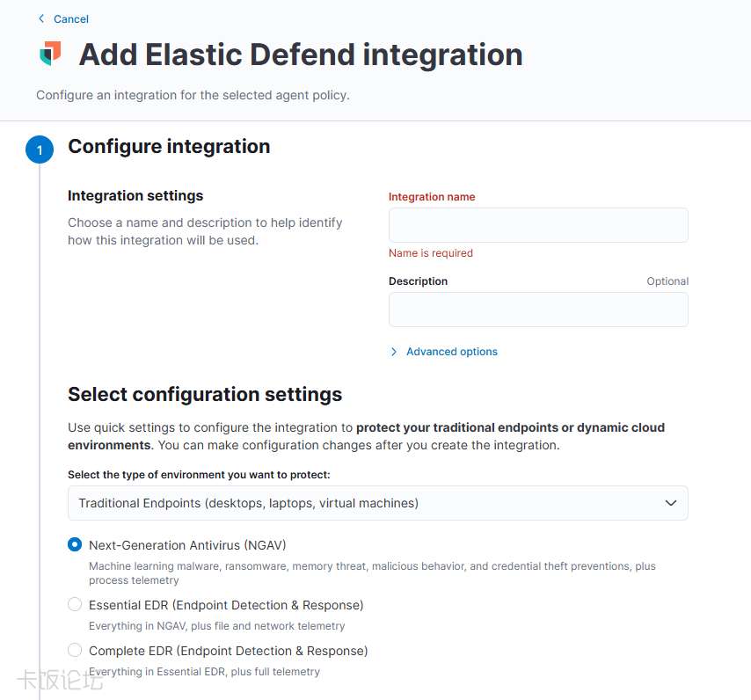Enable the Complete EDR radio option
The width and height of the screenshot is (751, 700).
(75, 651)
